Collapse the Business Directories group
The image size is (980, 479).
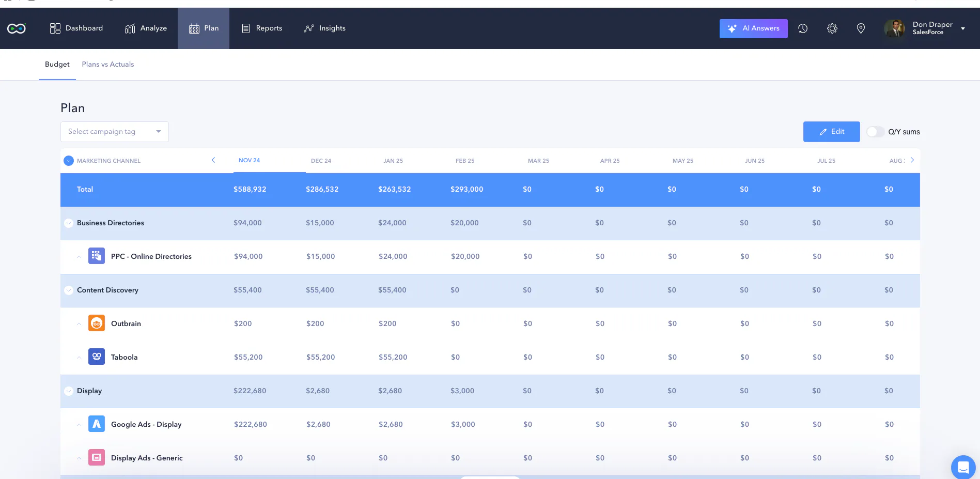tap(68, 223)
